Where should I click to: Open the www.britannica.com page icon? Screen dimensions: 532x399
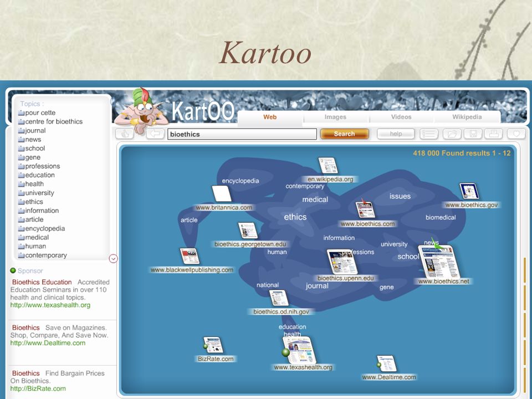pos(222,194)
